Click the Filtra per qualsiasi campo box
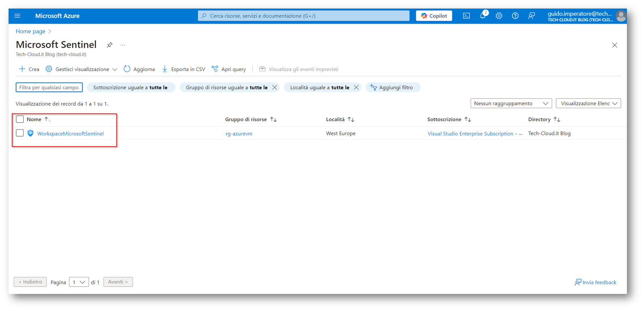 tap(49, 87)
